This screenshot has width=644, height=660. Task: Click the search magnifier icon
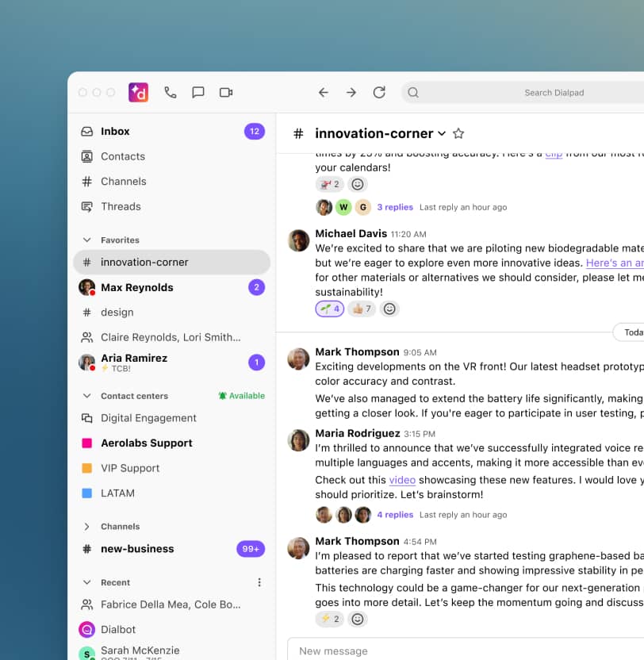pyautogui.click(x=413, y=92)
